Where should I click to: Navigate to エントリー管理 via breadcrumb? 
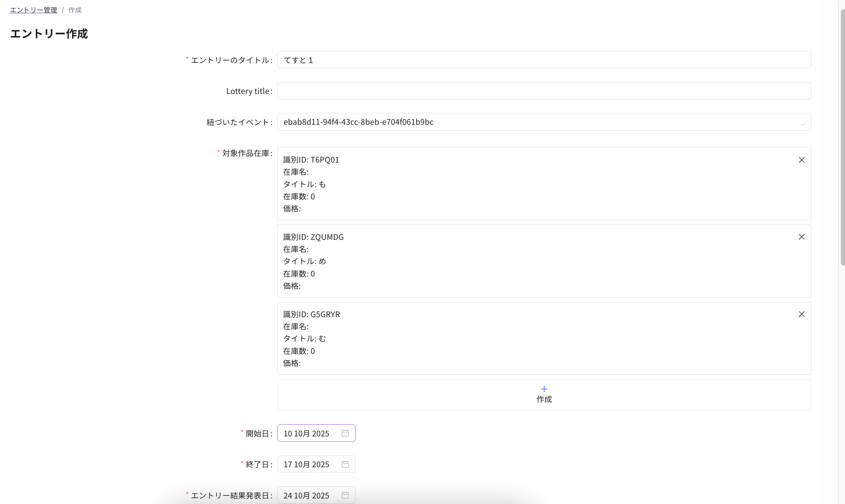point(33,10)
